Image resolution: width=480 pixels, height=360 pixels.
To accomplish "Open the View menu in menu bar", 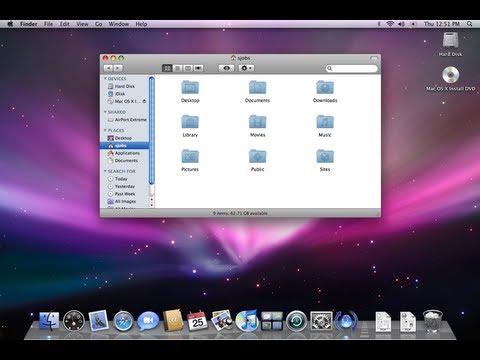I will [x=82, y=24].
